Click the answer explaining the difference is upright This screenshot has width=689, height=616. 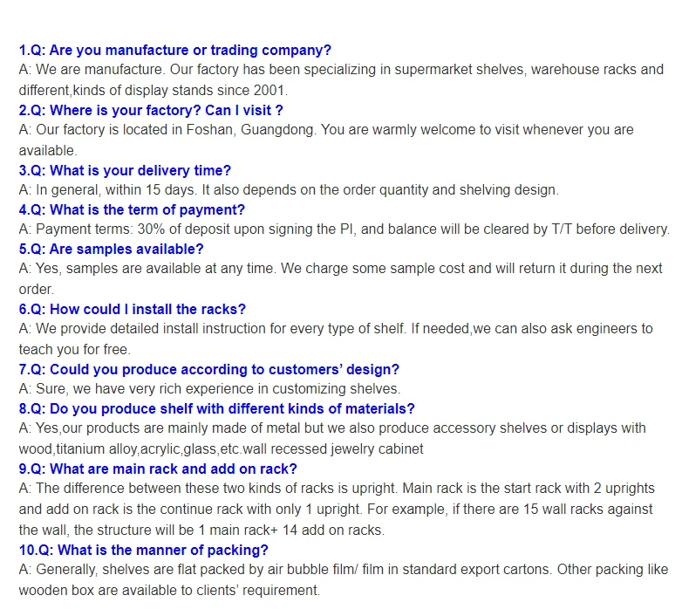click(x=336, y=509)
